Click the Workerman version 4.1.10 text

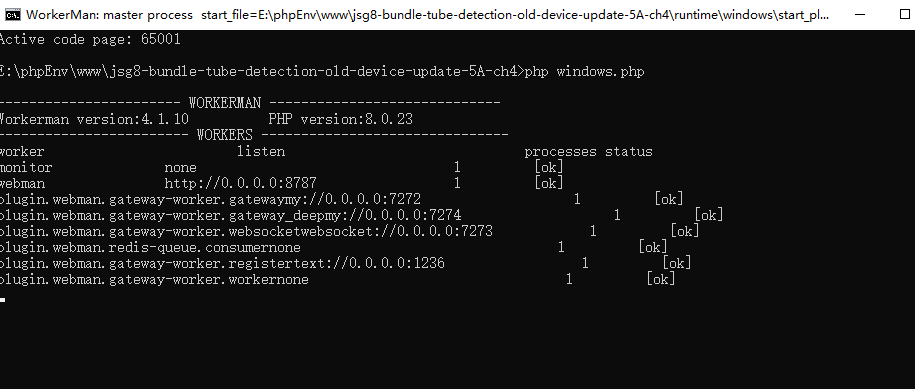click(93, 120)
